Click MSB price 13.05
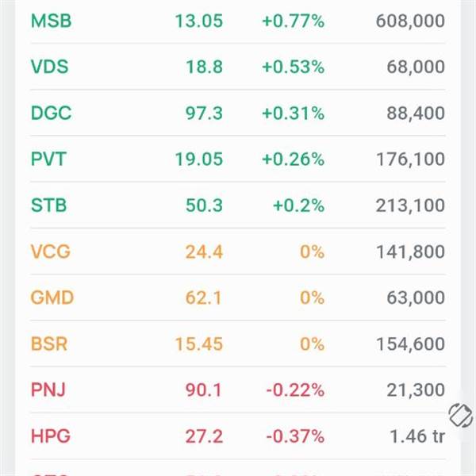 tap(199, 21)
